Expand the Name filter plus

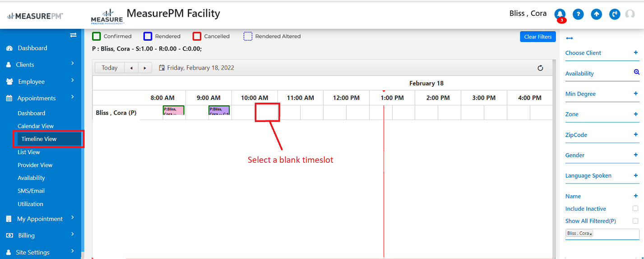click(636, 196)
